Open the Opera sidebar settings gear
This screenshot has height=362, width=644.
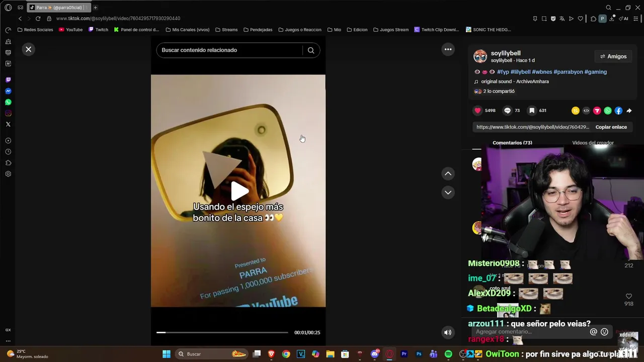pyautogui.click(x=8, y=174)
